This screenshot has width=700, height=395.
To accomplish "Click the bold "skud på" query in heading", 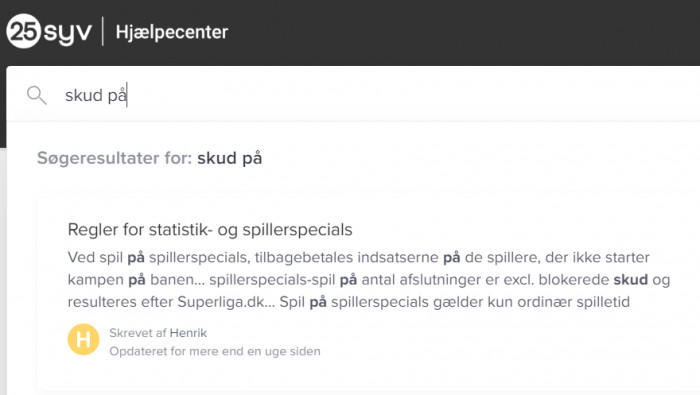I will click(229, 158).
